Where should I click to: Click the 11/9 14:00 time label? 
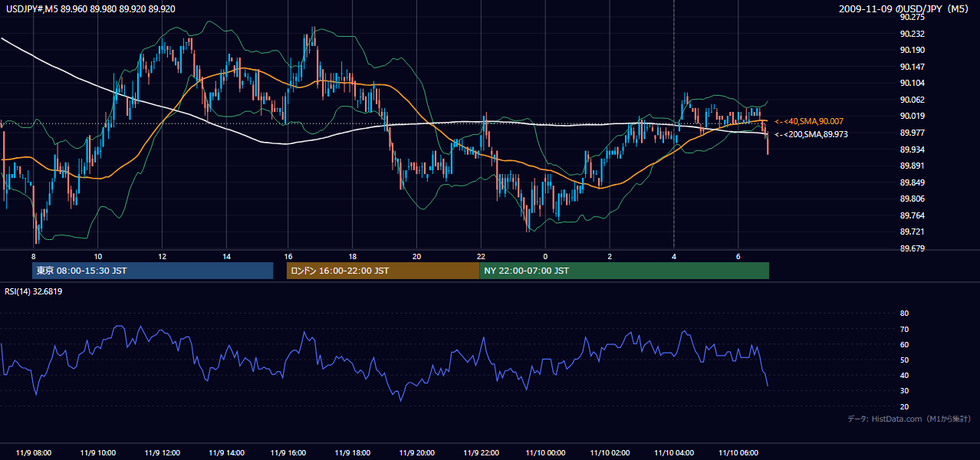225,452
